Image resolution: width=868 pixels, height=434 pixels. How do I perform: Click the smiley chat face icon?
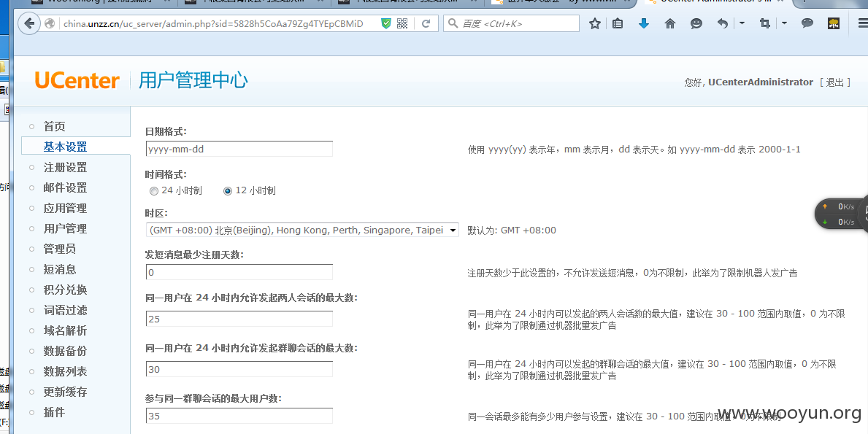[696, 23]
